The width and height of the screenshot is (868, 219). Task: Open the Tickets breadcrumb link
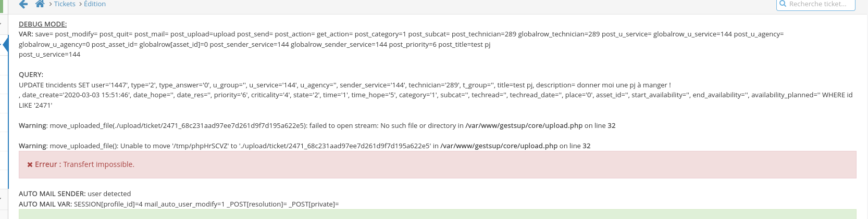click(65, 4)
